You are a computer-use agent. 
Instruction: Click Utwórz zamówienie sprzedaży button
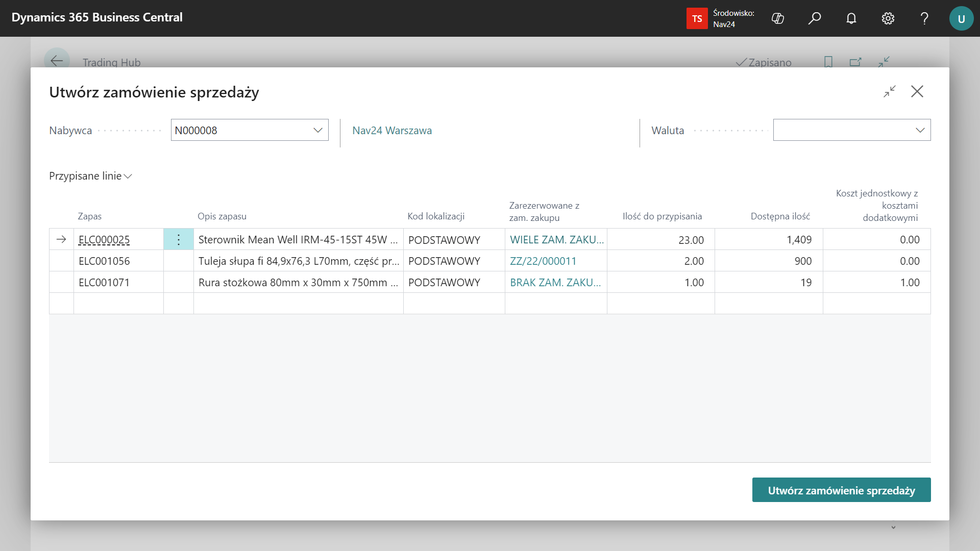[x=841, y=490]
